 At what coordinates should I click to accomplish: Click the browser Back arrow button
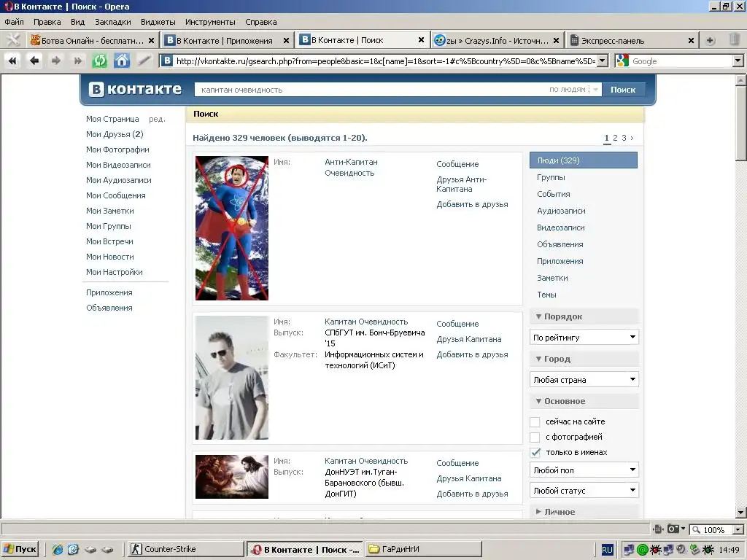[x=34, y=61]
